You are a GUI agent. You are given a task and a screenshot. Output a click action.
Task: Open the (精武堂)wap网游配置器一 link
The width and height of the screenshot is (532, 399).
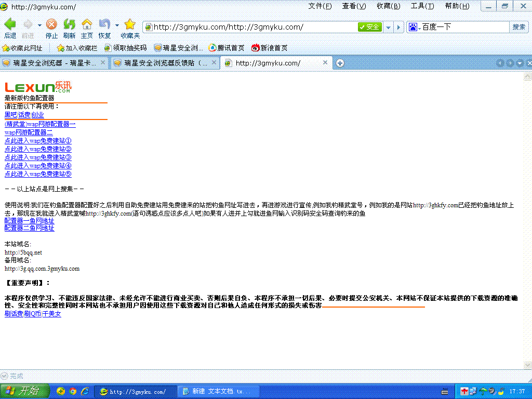tap(40, 124)
